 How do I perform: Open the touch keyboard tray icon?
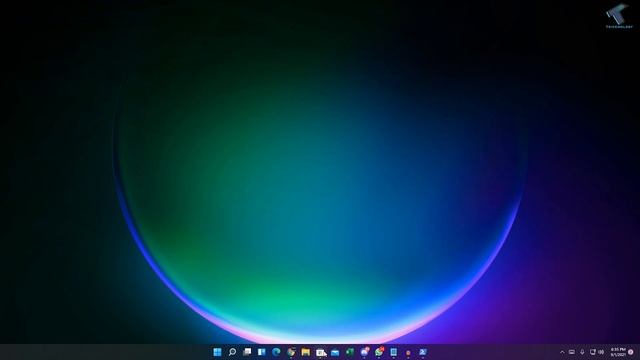click(x=572, y=352)
